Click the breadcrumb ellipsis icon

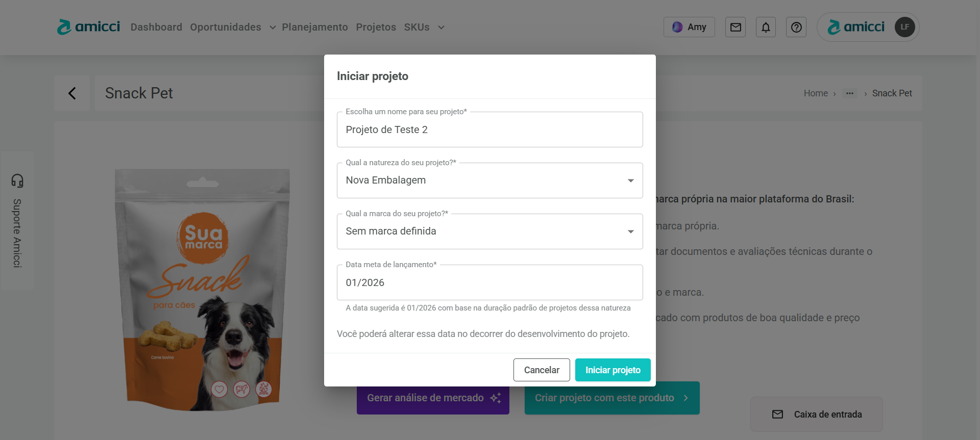850,93
